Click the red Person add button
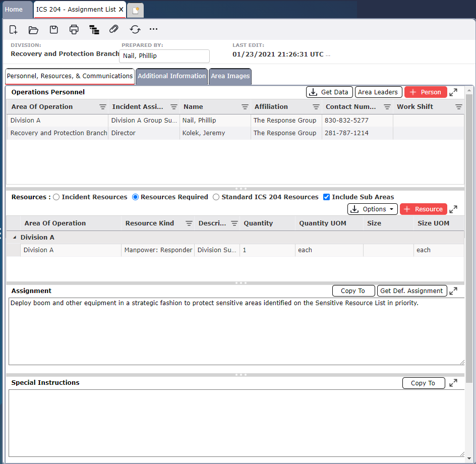Screen dimensions: 476x464 tap(426, 92)
